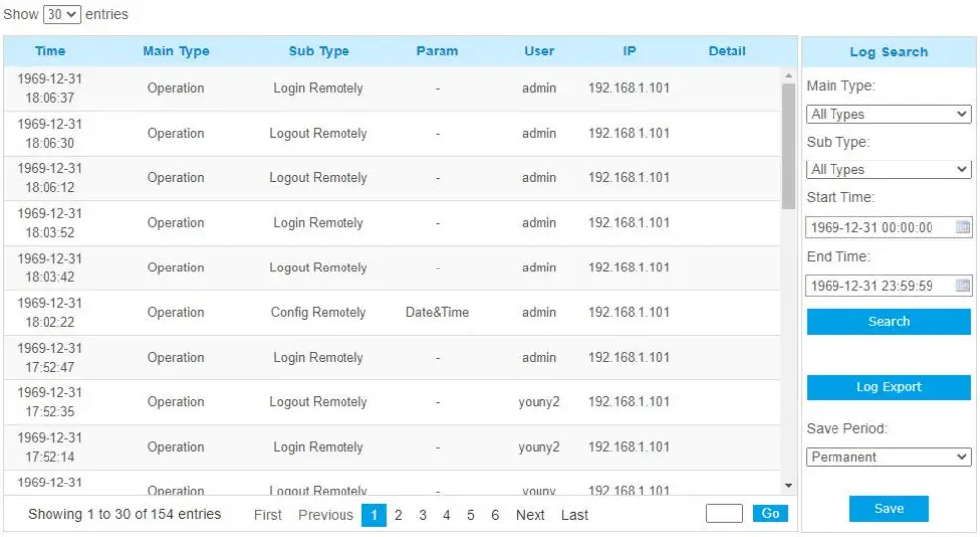Jump to page 4 of log

pyautogui.click(x=446, y=515)
